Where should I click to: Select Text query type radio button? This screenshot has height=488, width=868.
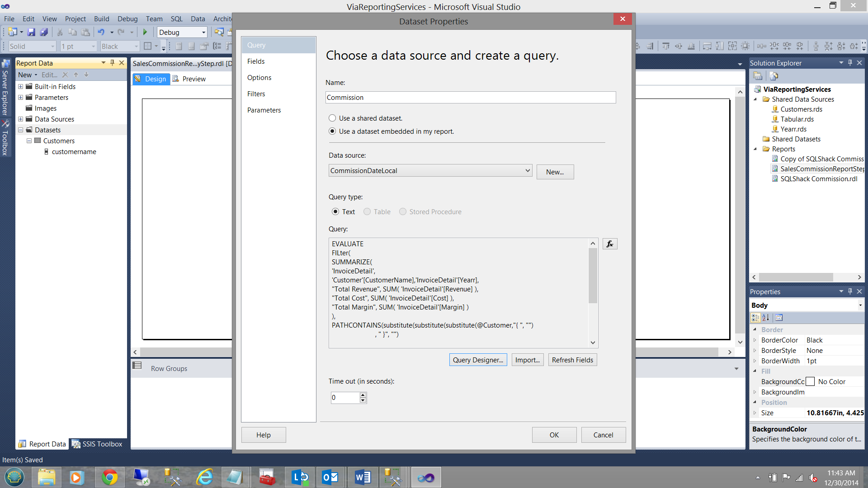tap(335, 211)
